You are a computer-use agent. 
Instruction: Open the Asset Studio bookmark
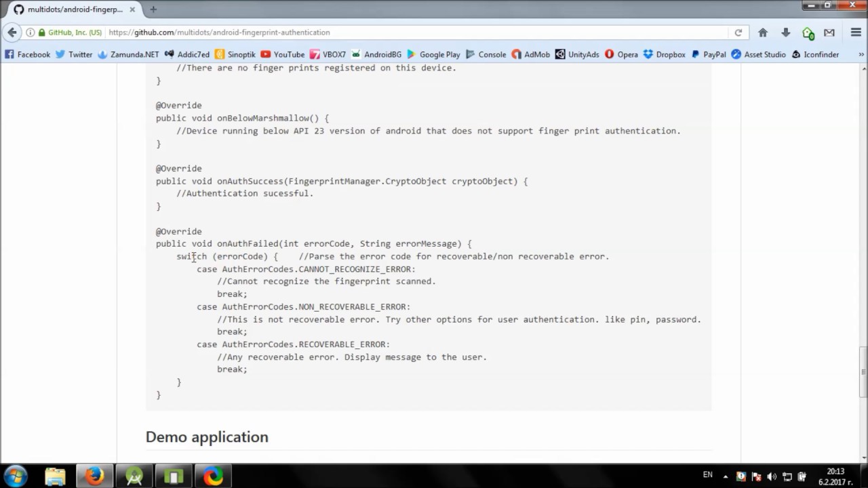[x=759, y=54]
